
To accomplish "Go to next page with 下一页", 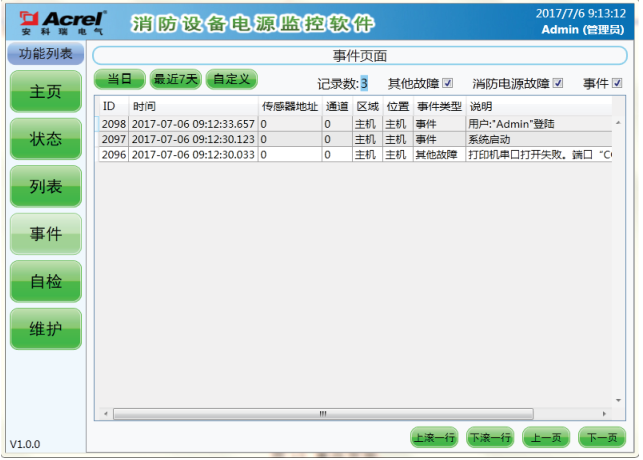I will point(601,437).
